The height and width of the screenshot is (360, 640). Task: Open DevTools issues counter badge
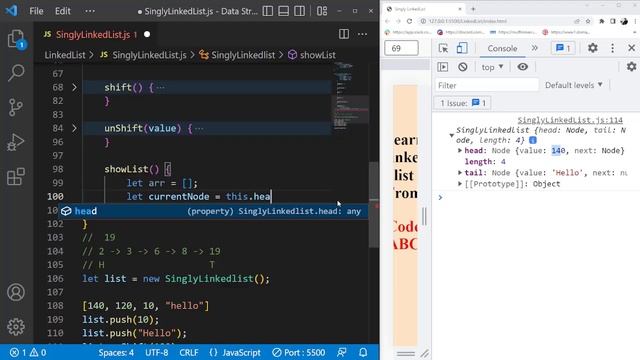pos(563,48)
